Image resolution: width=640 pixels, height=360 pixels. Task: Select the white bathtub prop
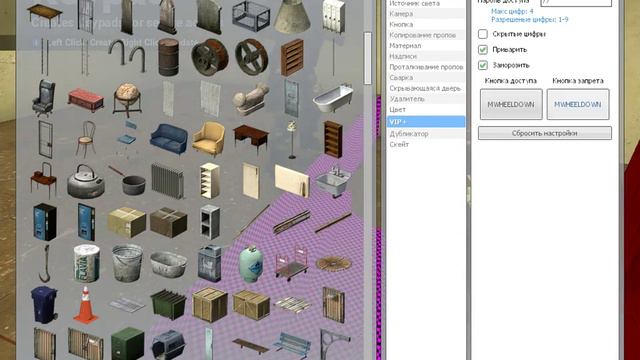click(333, 98)
